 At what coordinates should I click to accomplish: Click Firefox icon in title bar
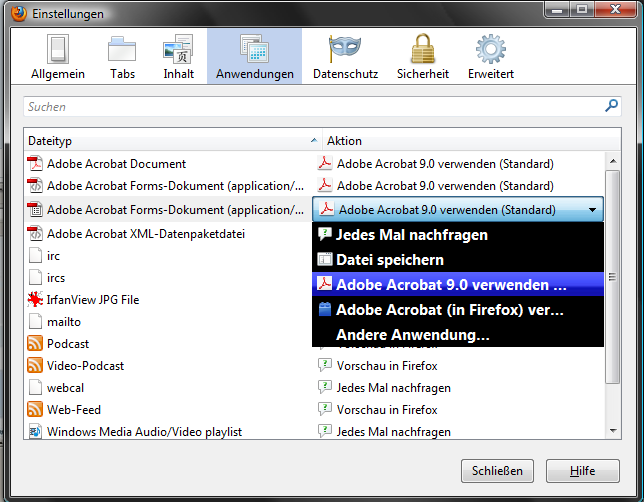pos(18,13)
